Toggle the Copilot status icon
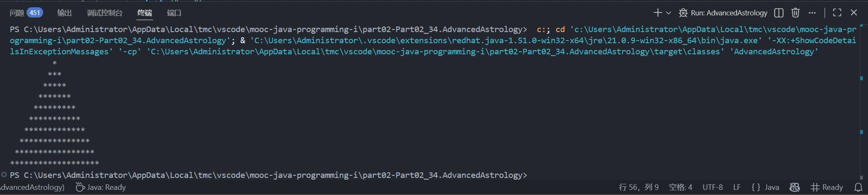 point(794,187)
